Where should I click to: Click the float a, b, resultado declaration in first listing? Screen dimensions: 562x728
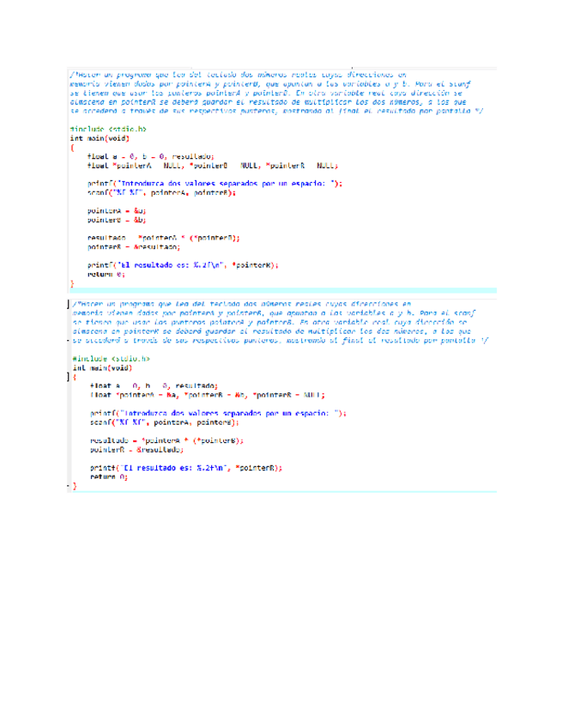click(x=151, y=156)
